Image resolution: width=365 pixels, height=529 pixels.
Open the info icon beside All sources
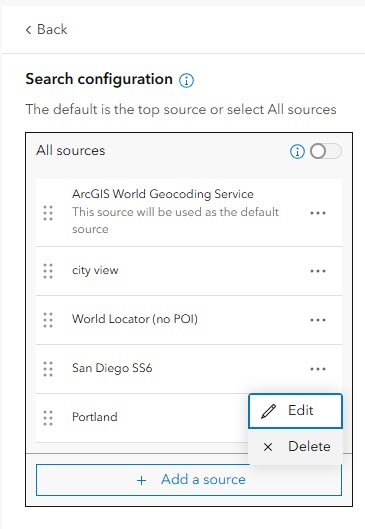coord(297,151)
